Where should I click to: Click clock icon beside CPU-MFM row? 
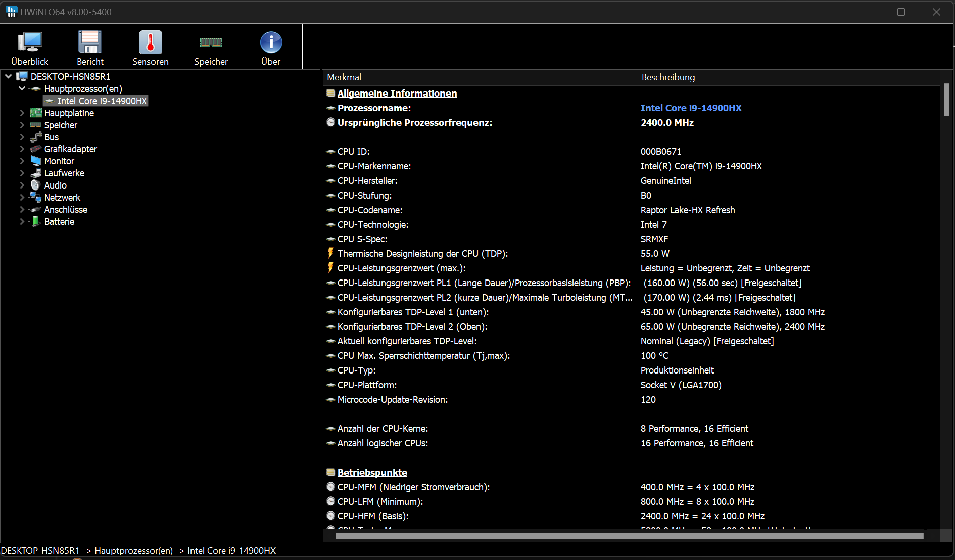(x=331, y=487)
